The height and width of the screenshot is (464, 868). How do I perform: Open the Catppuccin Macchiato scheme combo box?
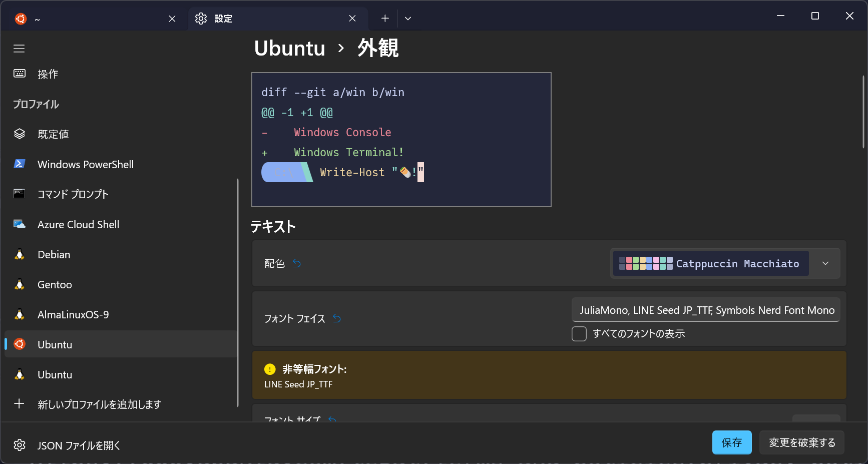coord(725,263)
